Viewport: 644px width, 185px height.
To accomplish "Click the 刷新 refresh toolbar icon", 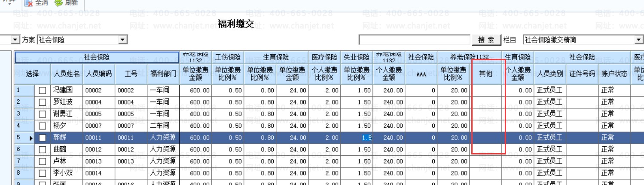I will pos(58,3).
